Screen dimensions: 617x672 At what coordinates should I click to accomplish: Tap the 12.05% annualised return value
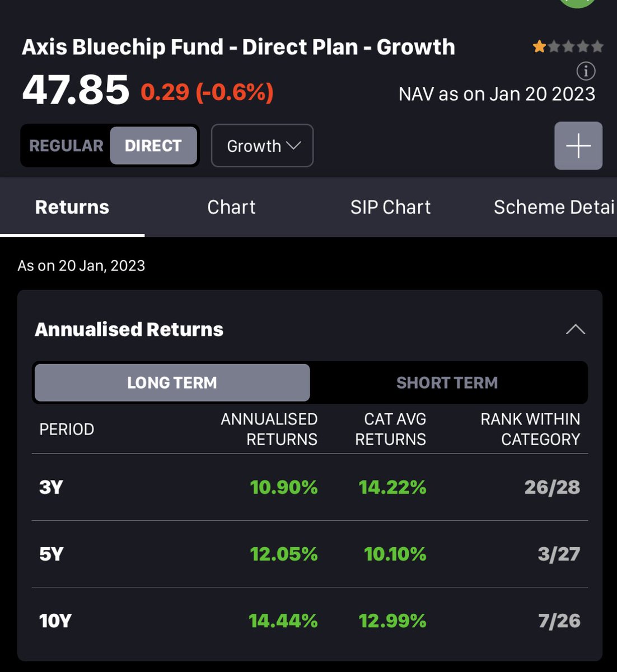coord(284,554)
